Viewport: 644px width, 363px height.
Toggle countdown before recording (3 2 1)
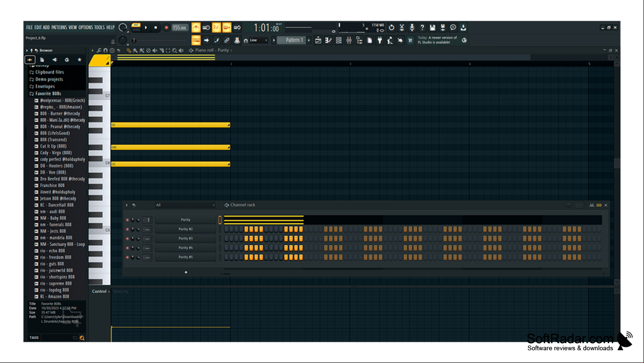pos(216,28)
